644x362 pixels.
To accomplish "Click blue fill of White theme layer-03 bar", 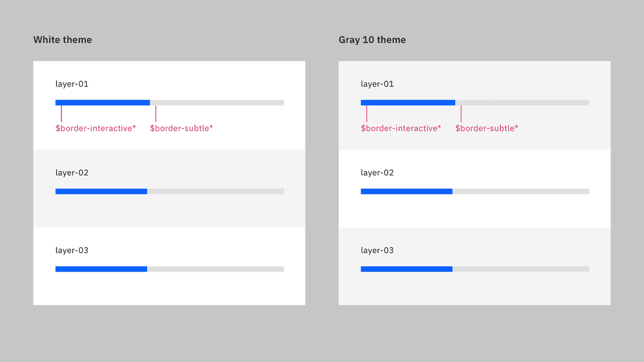I will [x=101, y=269].
